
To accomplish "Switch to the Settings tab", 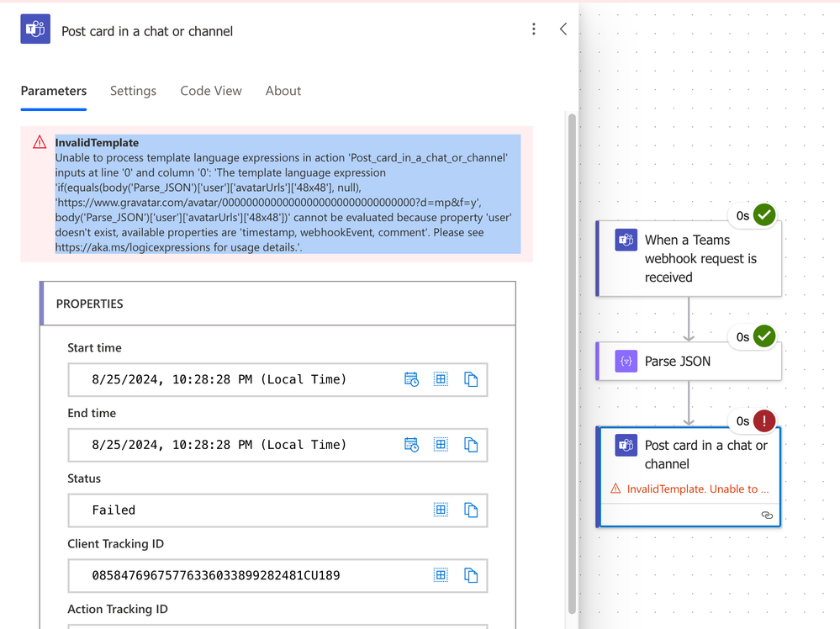I will pos(133,91).
